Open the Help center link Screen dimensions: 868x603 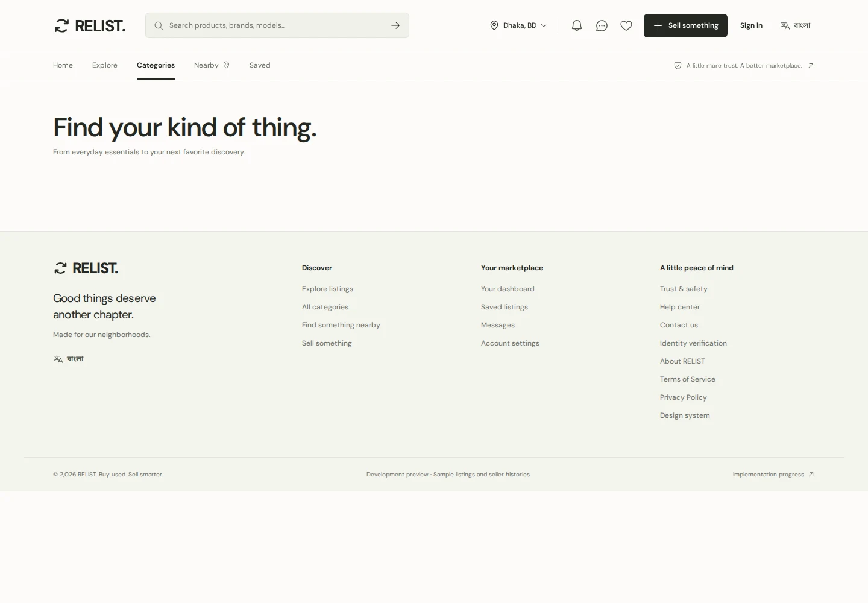pyautogui.click(x=680, y=307)
